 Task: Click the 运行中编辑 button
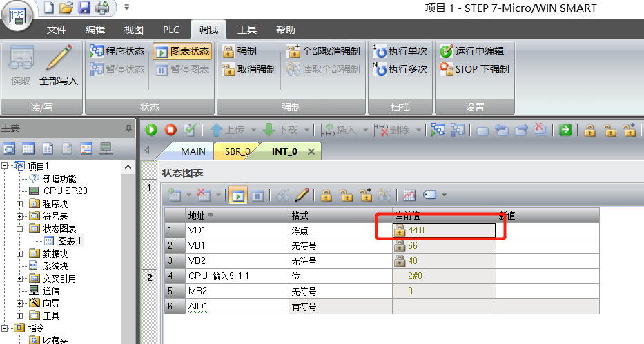click(x=471, y=51)
